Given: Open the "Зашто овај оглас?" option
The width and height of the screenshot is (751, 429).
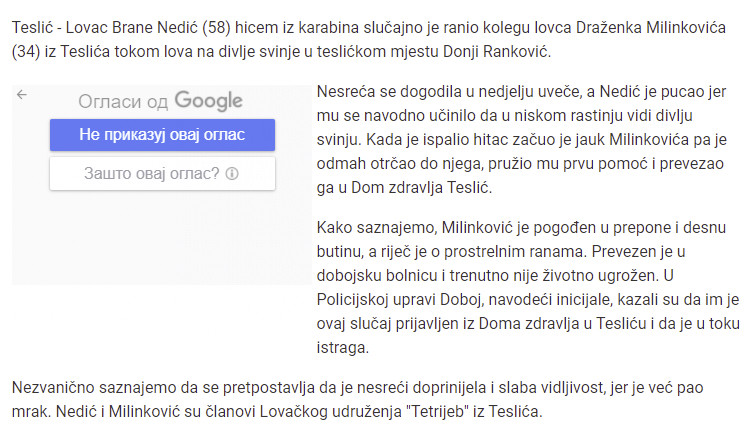Looking at the screenshot, I should (x=162, y=173).
